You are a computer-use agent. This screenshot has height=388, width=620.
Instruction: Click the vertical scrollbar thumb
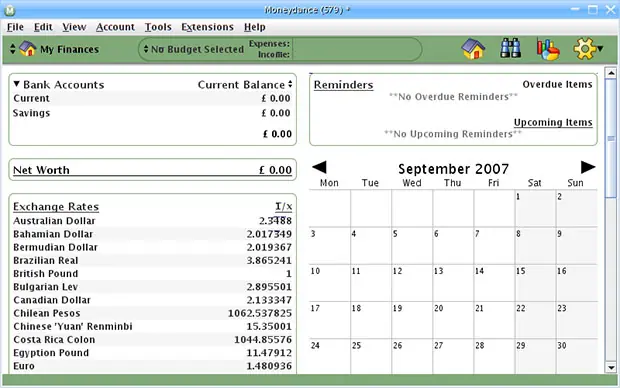[611, 138]
